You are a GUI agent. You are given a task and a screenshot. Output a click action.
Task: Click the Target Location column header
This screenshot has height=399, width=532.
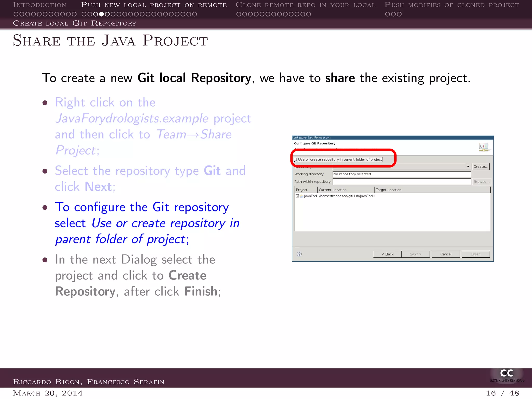point(433,190)
